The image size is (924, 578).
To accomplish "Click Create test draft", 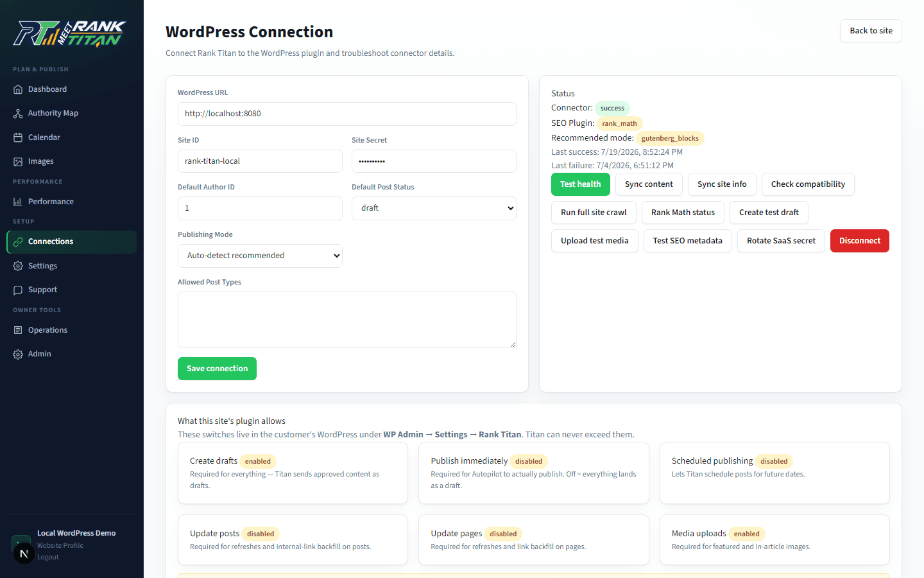I will coord(769,213).
